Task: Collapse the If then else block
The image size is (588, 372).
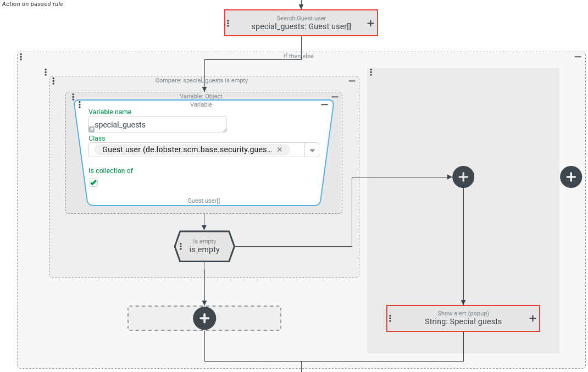Action: 578,57
